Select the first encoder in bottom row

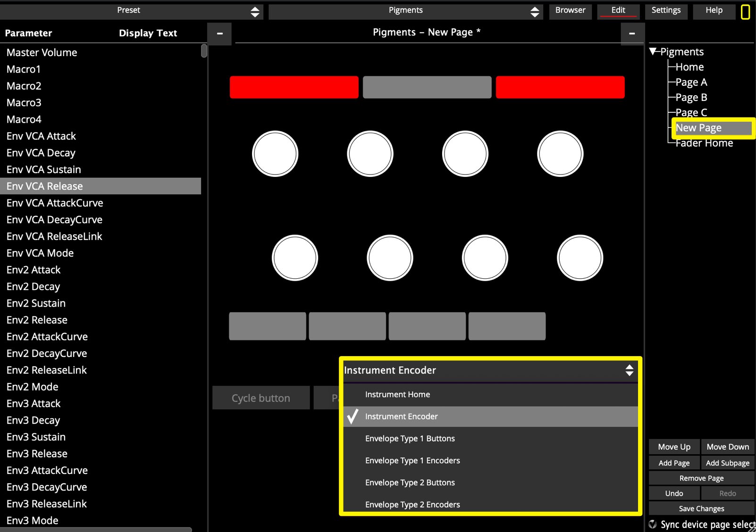click(295, 258)
